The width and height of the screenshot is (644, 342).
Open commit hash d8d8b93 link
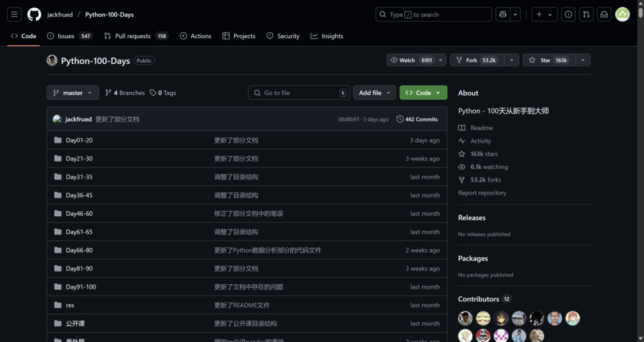point(348,119)
